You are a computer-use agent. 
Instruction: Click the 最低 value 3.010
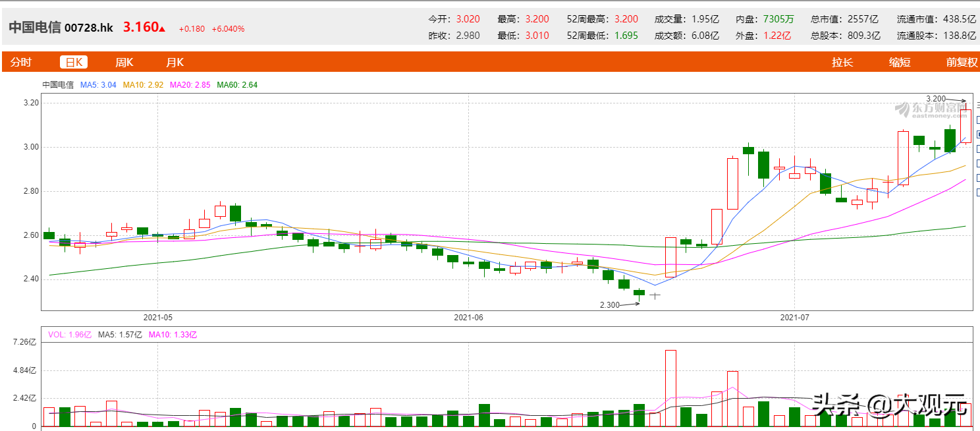pyautogui.click(x=537, y=36)
